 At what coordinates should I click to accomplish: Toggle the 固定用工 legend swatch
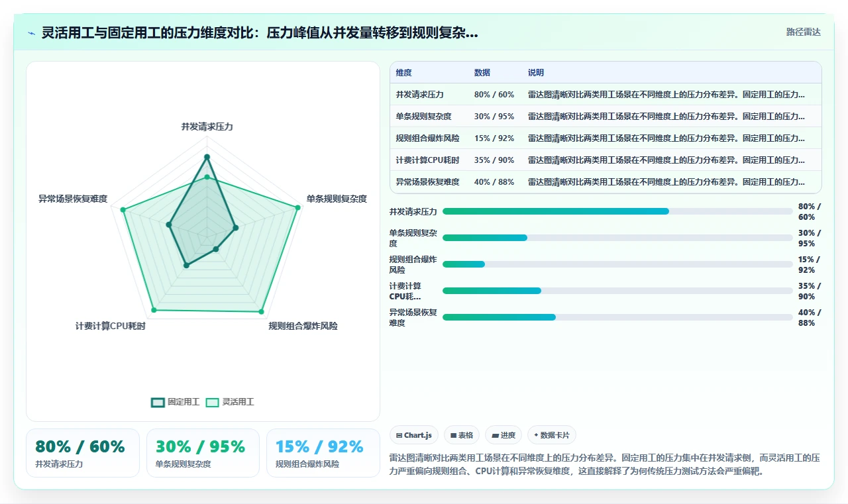click(x=158, y=402)
